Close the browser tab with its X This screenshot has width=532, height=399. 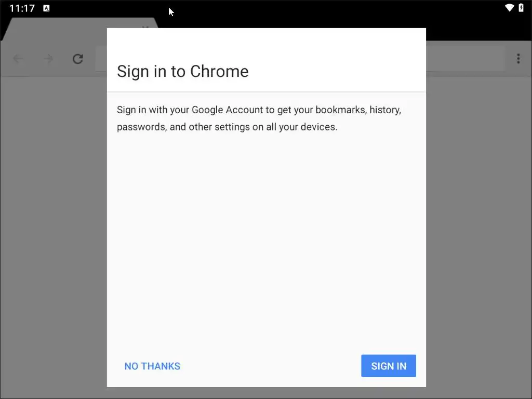click(145, 26)
